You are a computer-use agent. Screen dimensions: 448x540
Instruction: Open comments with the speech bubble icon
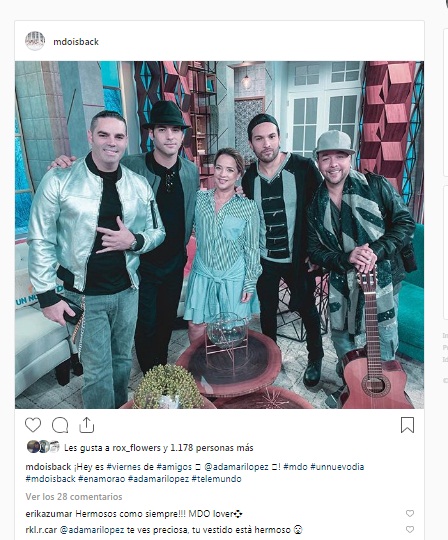tap(60, 425)
